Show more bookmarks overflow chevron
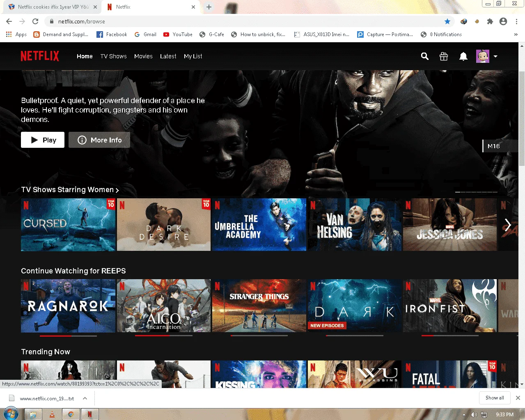Screen dimensions: 525x420 point(516,34)
